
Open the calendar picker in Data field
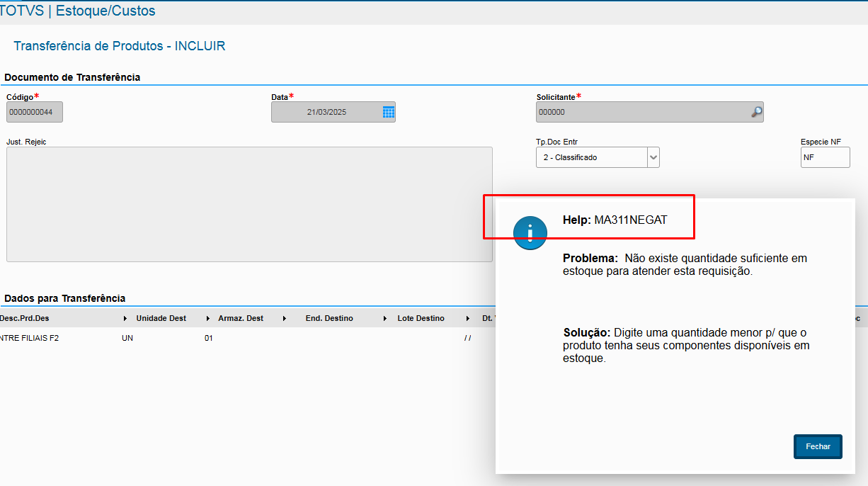click(x=388, y=112)
